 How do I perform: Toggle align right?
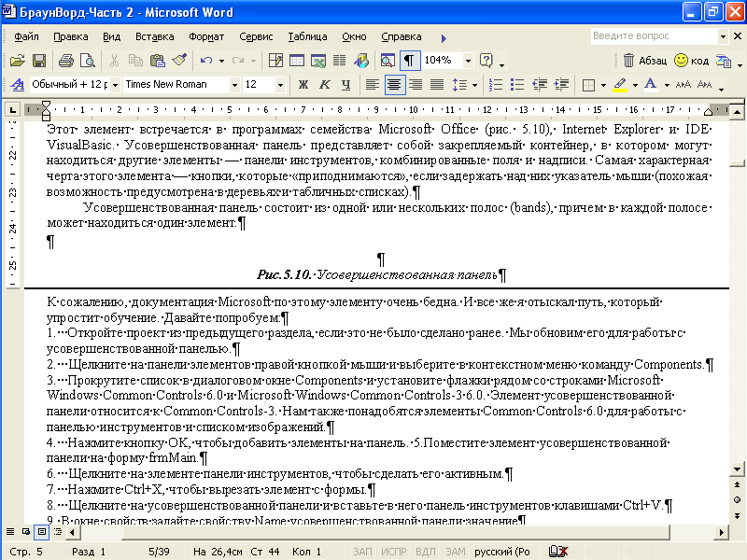[x=416, y=85]
